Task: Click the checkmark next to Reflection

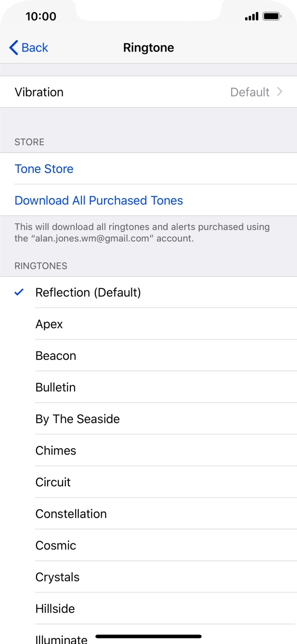Action: tap(18, 292)
